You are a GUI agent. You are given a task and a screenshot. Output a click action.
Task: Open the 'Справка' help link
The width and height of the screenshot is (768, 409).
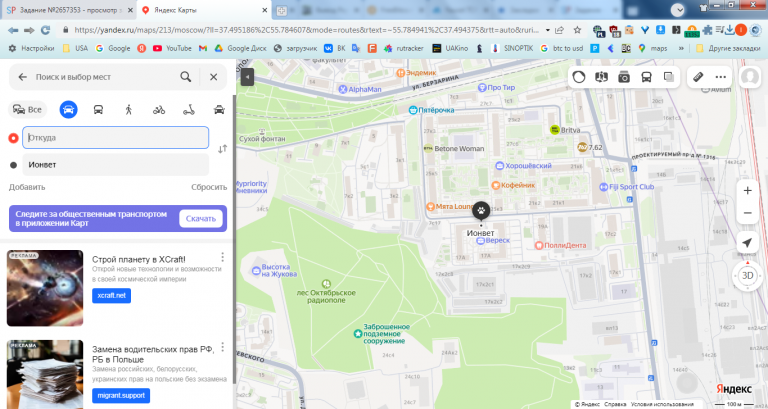coord(615,404)
